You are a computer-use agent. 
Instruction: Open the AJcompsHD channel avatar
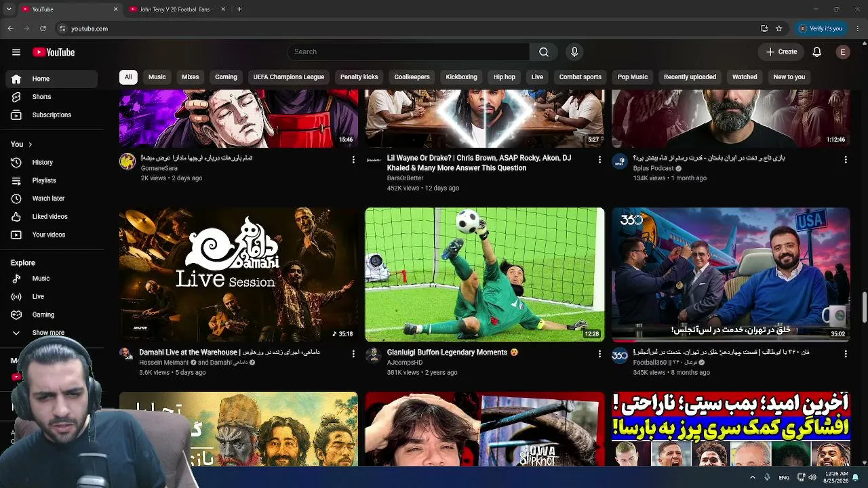tap(374, 356)
